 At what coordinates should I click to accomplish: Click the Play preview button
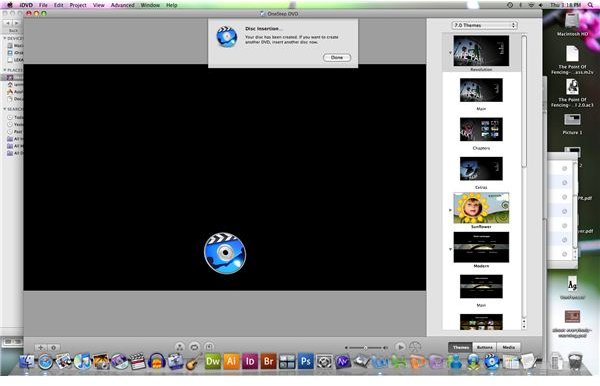(x=400, y=347)
